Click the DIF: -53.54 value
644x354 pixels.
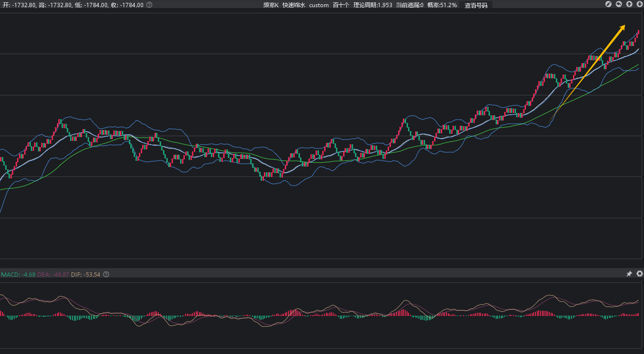point(86,274)
